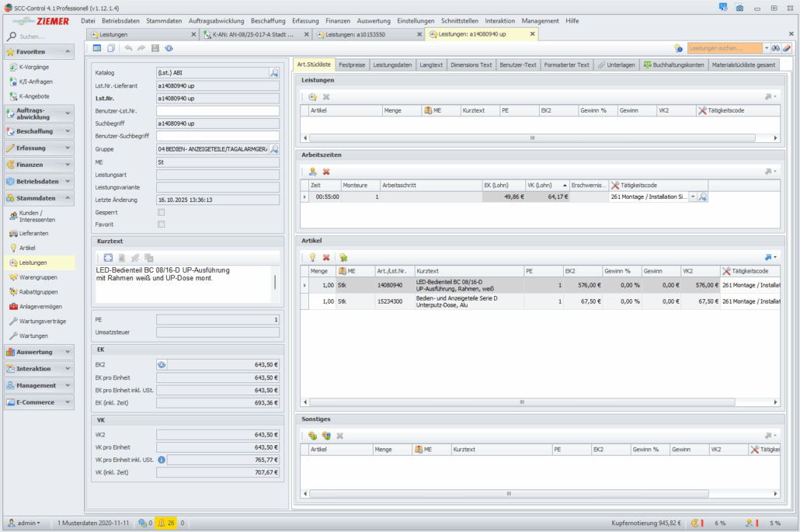Click the blue info icon next to VK pro Einheit inkl. USt.
This screenshot has height=532, width=800.
(x=162, y=460)
